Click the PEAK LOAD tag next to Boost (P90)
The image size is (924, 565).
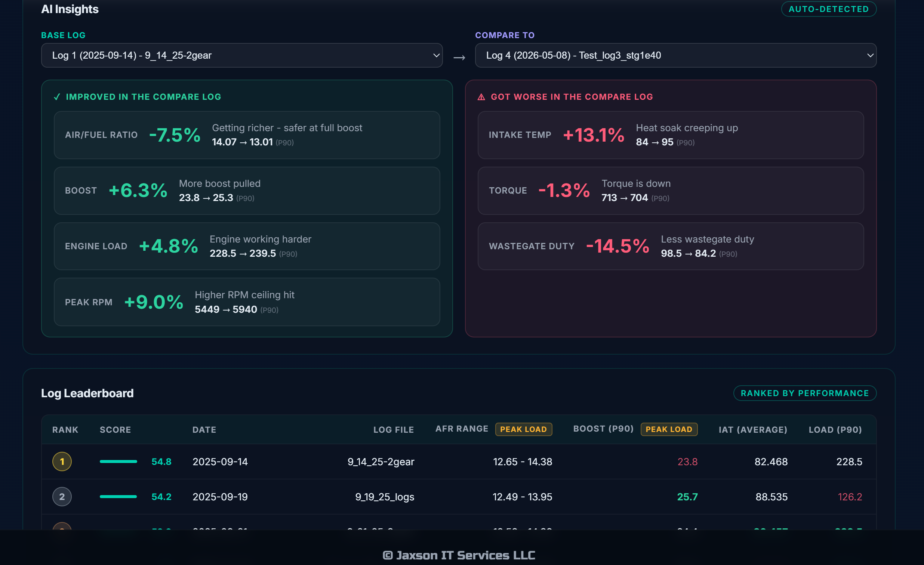(669, 429)
